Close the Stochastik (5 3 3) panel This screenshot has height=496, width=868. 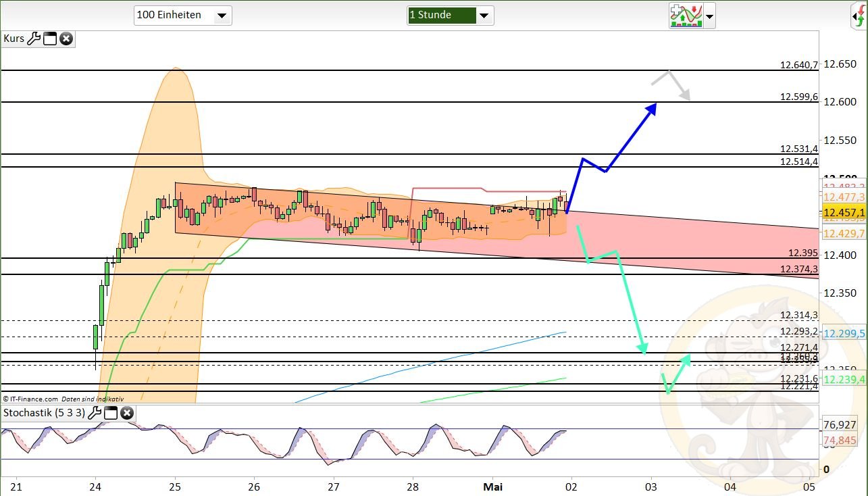(127, 413)
